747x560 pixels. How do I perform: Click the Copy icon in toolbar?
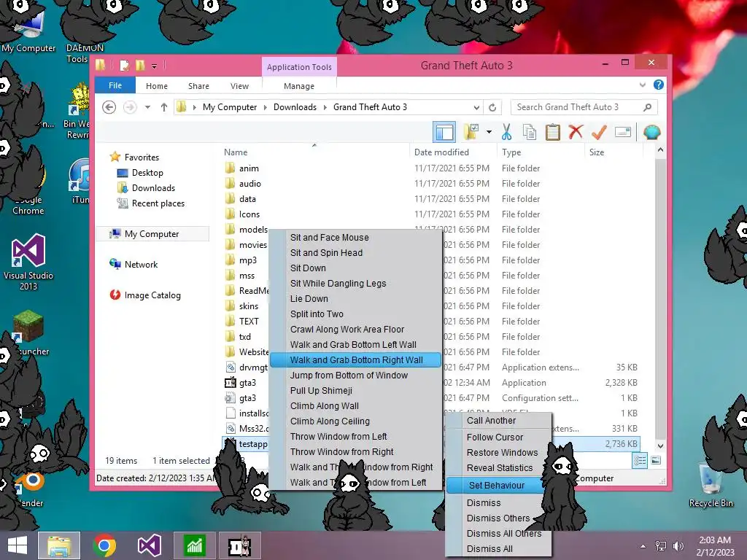coord(530,132)
